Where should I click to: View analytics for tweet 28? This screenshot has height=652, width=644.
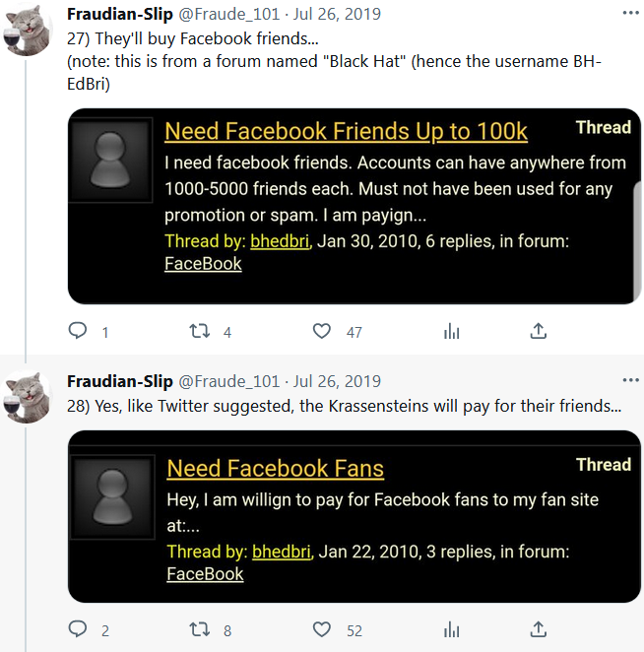[x=452, y=629]
